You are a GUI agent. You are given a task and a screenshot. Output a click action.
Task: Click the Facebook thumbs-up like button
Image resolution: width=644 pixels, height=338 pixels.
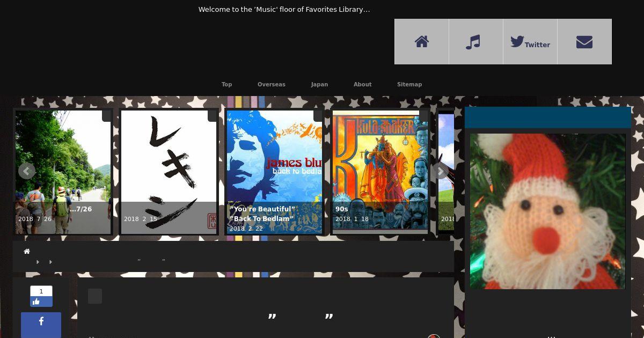[x=41, y=302]
